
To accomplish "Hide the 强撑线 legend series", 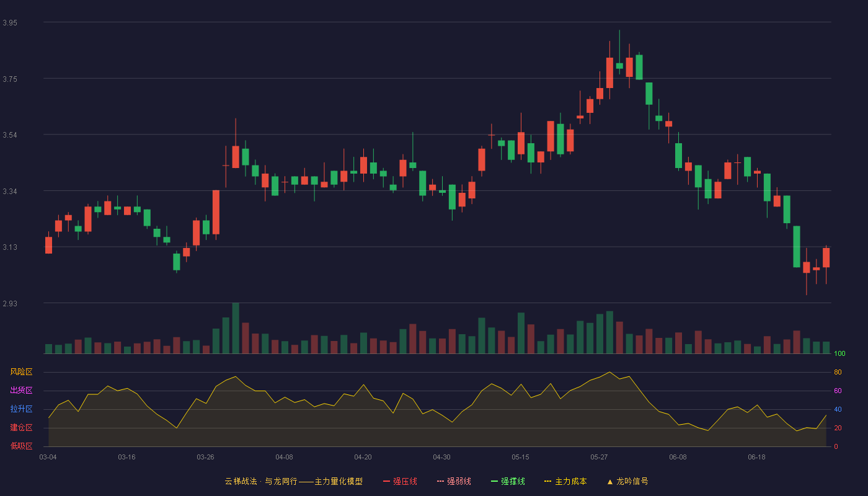I will pos(508,481).
